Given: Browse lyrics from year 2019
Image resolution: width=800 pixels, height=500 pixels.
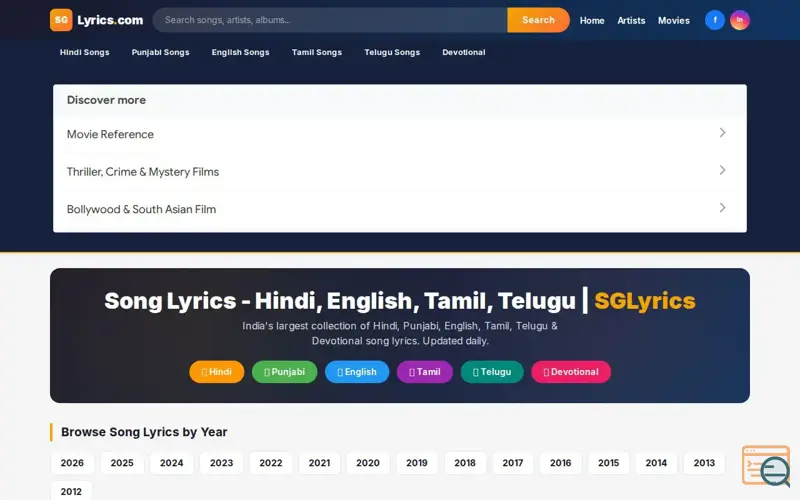Looking at the screenshot, I should click(417, 463).
